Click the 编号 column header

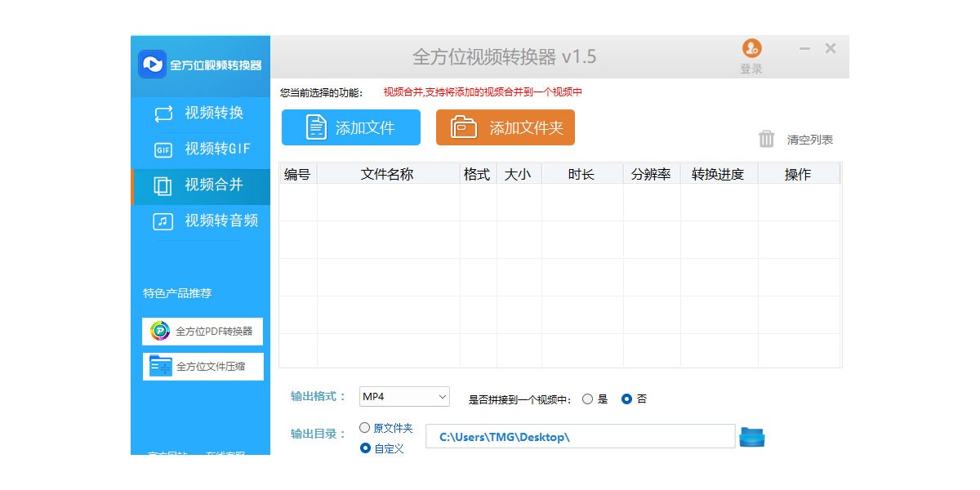click(298, 174)
